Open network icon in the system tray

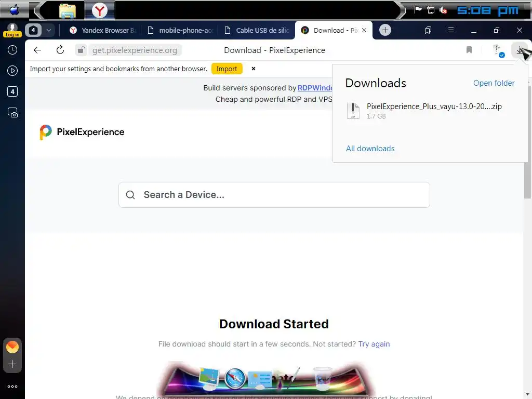click(431, 10)
